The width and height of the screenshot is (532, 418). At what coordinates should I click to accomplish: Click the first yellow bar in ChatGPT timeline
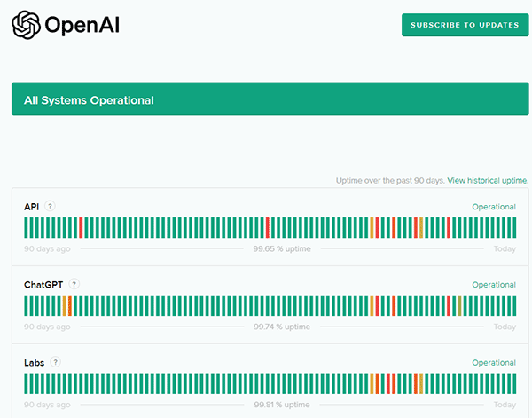(65, 305)
